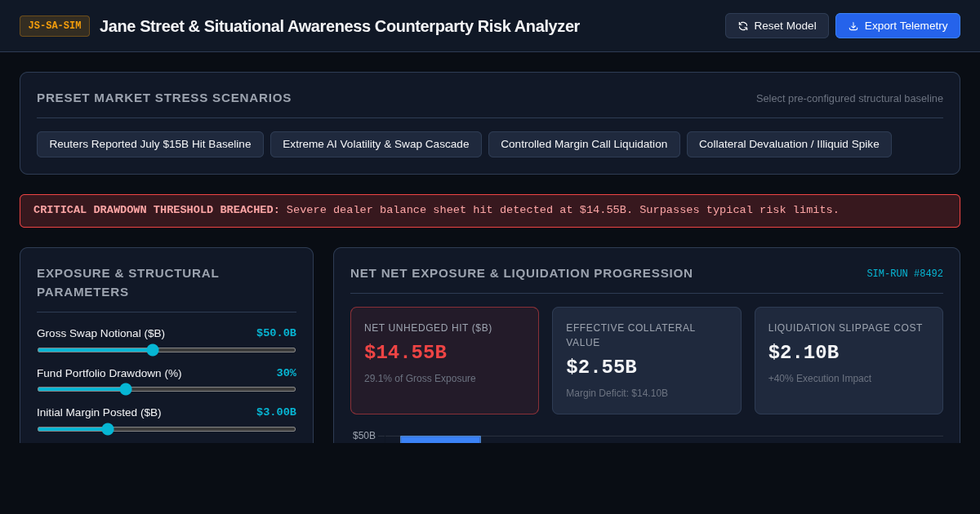The height and width of the screenshot is (514, 980).
Task: Load Reuters Reported July $15B Hit Baseline
Action: point(150,144)
